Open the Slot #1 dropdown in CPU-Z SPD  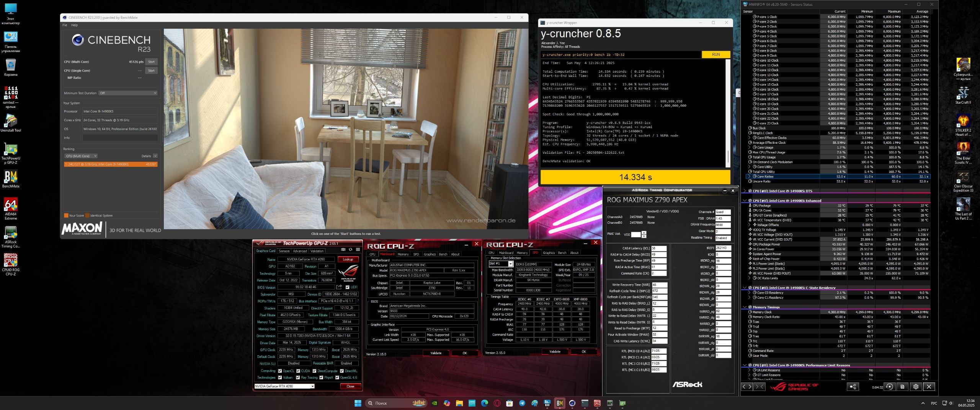[501, 264]
